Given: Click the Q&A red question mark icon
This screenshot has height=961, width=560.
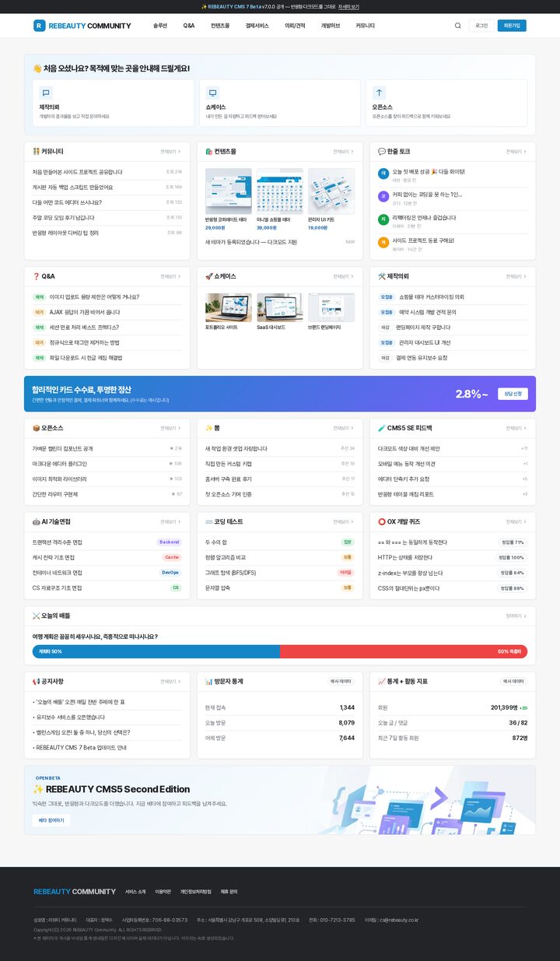Looking at the screenshot, I should [36, 276].
